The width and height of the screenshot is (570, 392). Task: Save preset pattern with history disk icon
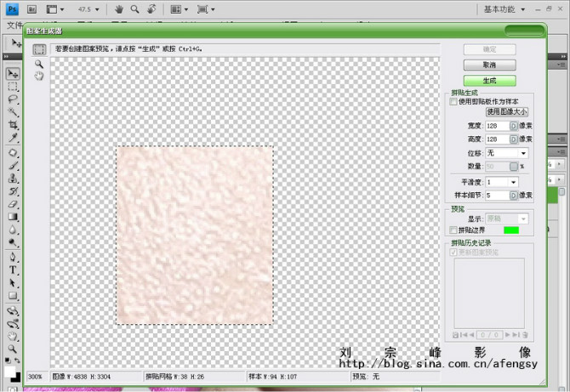tap(455, 334)
